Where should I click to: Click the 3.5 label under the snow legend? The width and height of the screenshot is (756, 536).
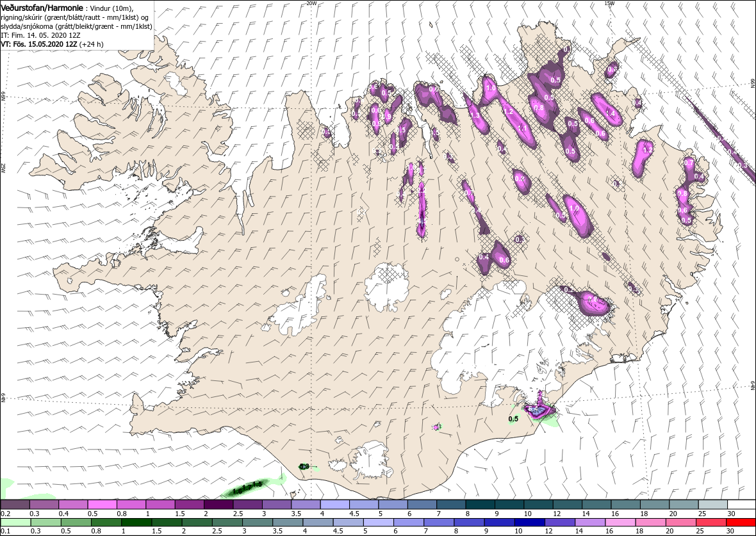tap(295, 514)
